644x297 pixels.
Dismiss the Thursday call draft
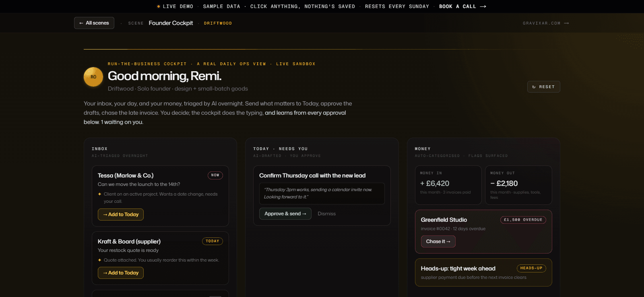(326, 214)
